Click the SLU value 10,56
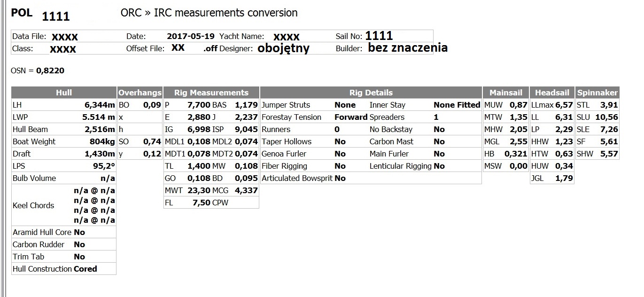Screen dimensions: 644x297 (606, 117)
